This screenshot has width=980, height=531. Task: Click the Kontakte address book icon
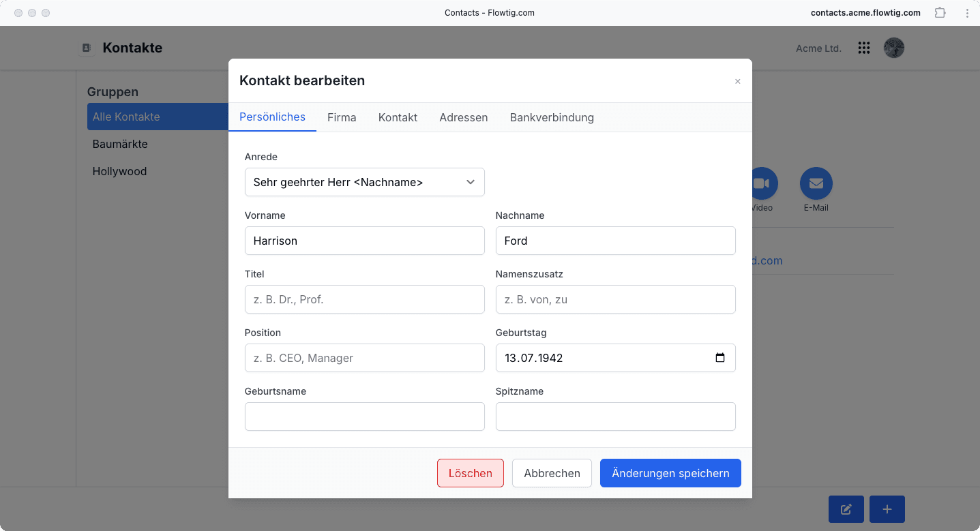pyautogui.click(x=86, y=48)
